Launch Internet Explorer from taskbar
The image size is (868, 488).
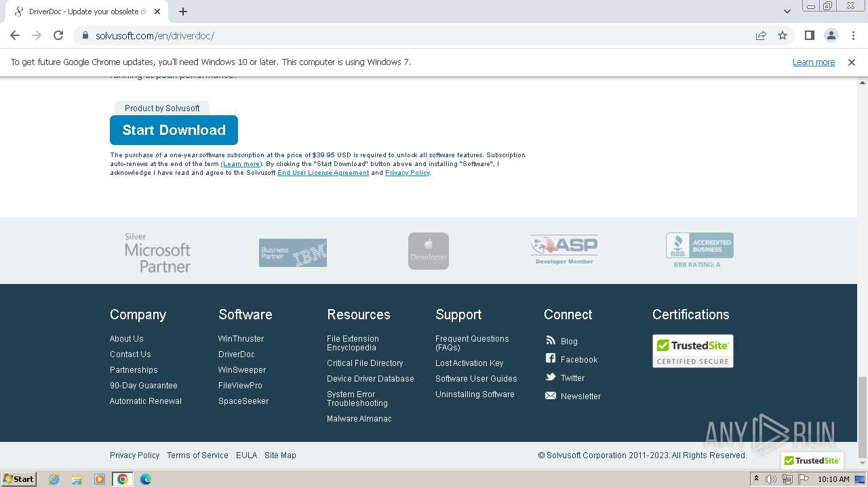coord(54,479)
